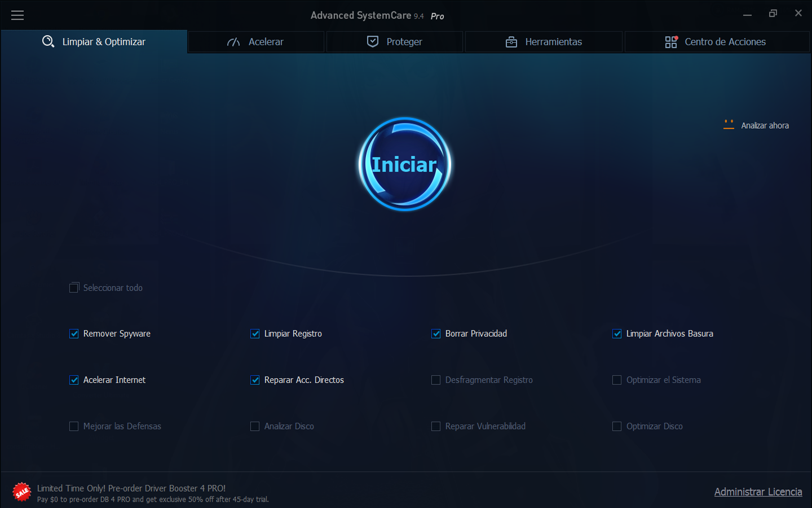Enable Desfragmentar Registro

pos(436,380)
